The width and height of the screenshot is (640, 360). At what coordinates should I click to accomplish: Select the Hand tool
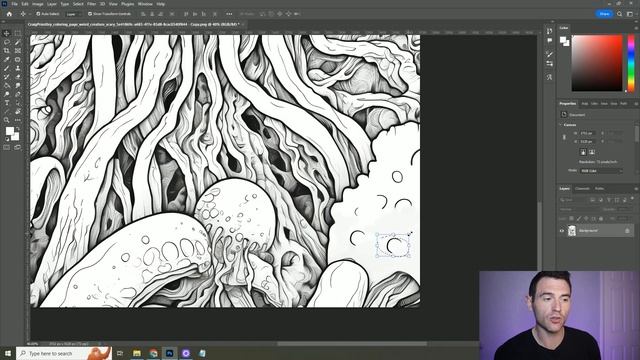[x=18, y=111]
